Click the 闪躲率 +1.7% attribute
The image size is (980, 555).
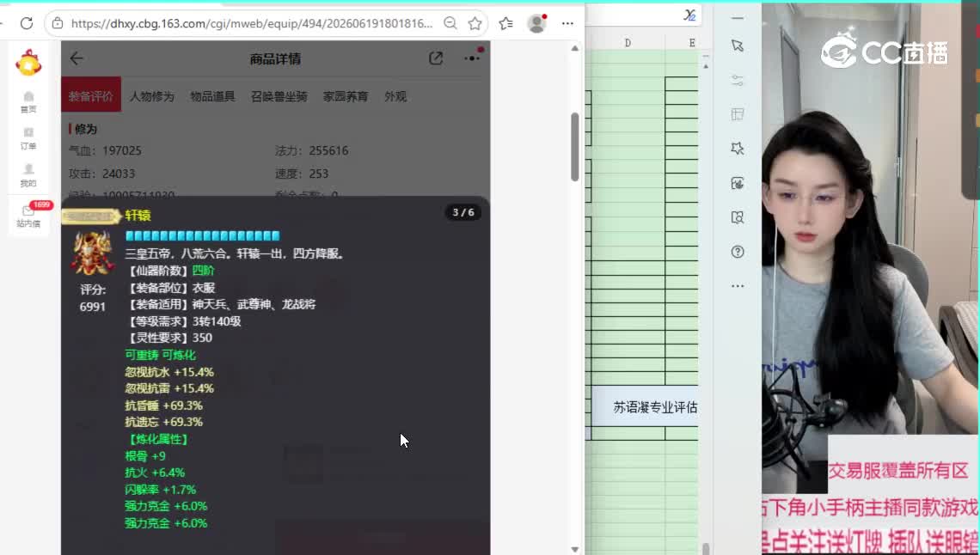[161, 490]
